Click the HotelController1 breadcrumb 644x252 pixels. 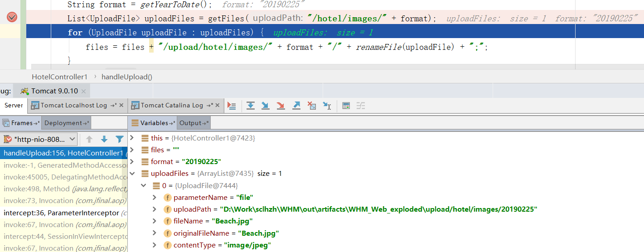[x=59, y=77]
